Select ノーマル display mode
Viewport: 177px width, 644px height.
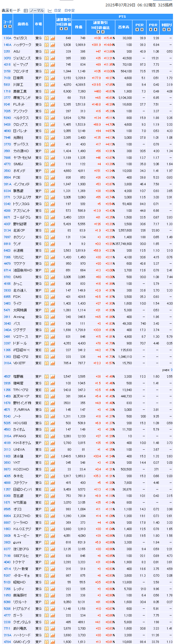36,10
